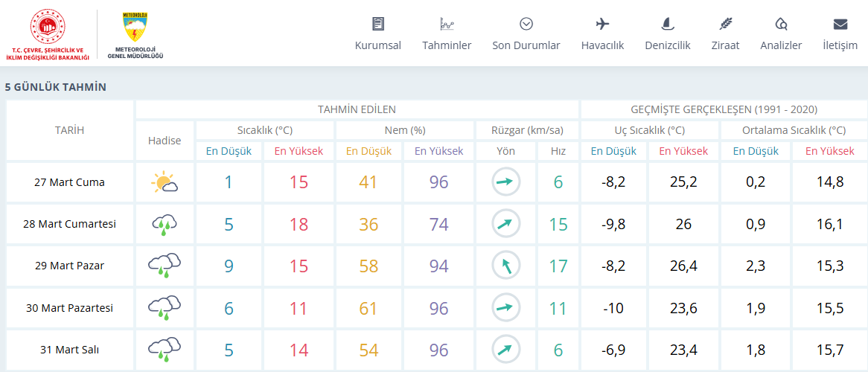Go to the İletişim page

tap(840, 34)
